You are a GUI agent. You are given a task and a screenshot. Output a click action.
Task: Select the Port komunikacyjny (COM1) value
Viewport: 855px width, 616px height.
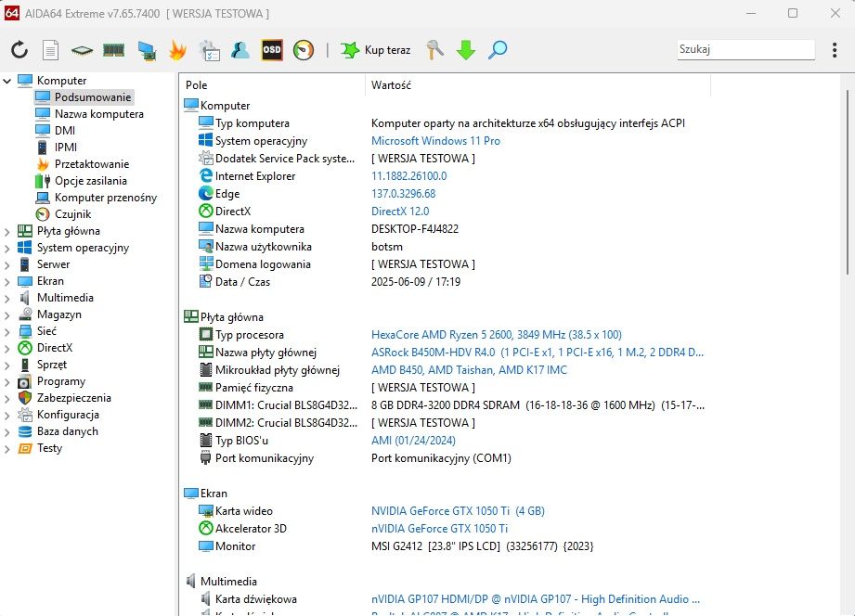(441, 458)
